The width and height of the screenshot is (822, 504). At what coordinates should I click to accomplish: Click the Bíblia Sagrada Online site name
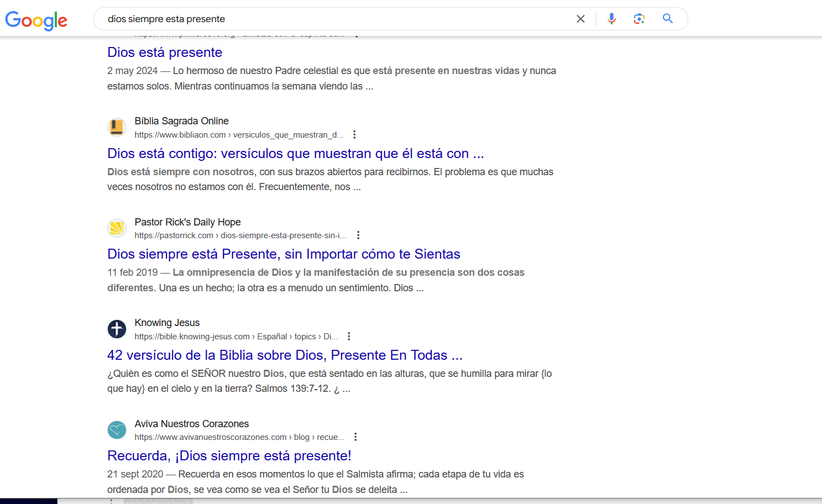click(181, 121)
